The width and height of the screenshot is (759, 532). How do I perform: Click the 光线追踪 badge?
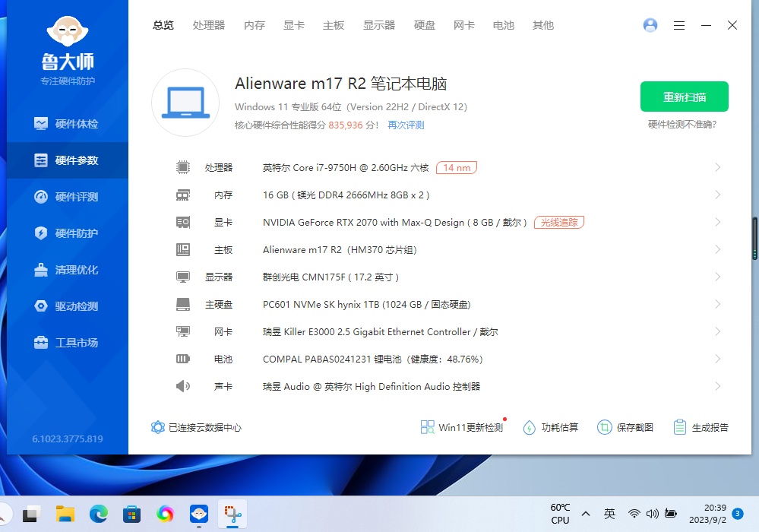(x=559, y=222)
